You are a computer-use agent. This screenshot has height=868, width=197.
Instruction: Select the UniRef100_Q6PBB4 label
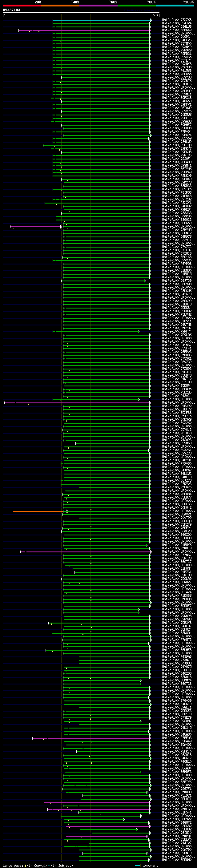tap(177, 494)
